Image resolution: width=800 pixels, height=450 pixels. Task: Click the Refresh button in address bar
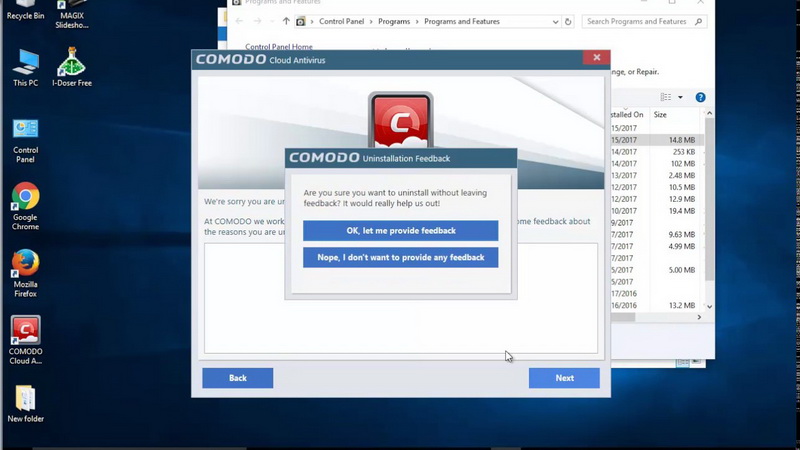pos(568,21)
